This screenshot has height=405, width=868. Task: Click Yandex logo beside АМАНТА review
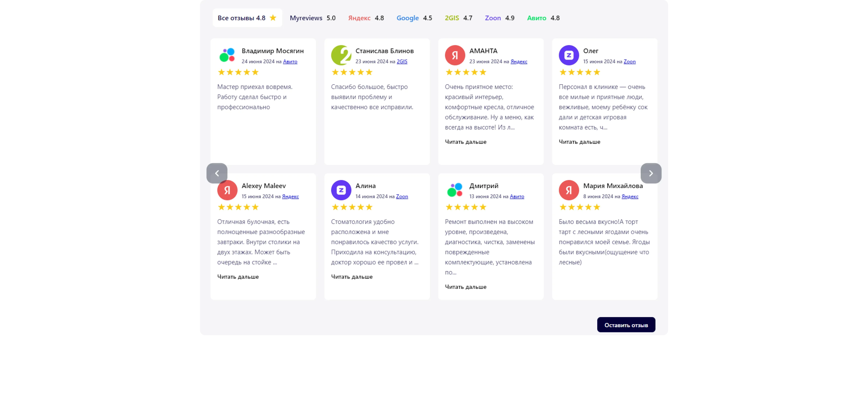(455, 55)
